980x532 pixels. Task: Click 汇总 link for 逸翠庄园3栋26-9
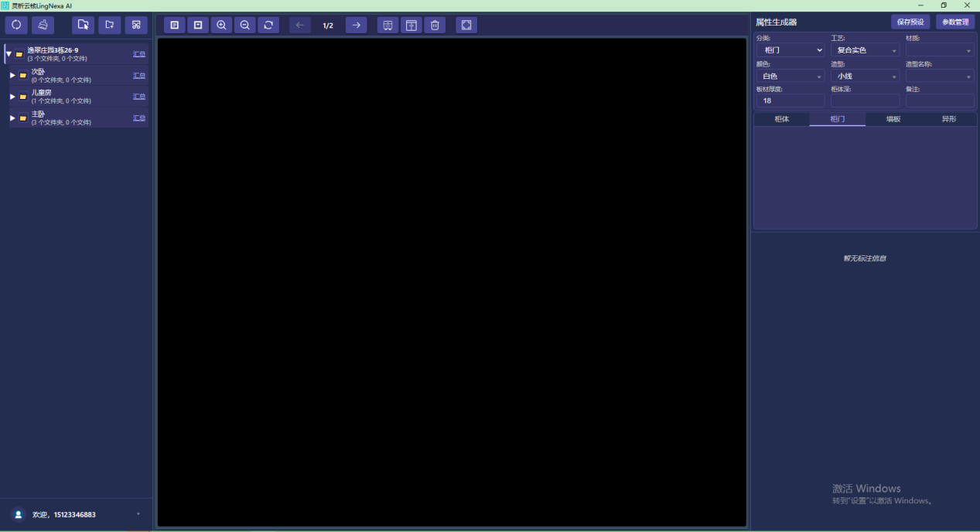point(139,54)
